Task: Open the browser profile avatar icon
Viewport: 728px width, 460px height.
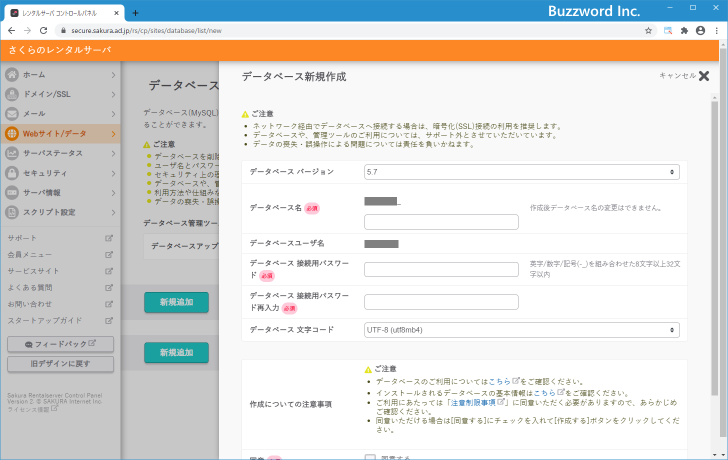Action: (701, 31)
